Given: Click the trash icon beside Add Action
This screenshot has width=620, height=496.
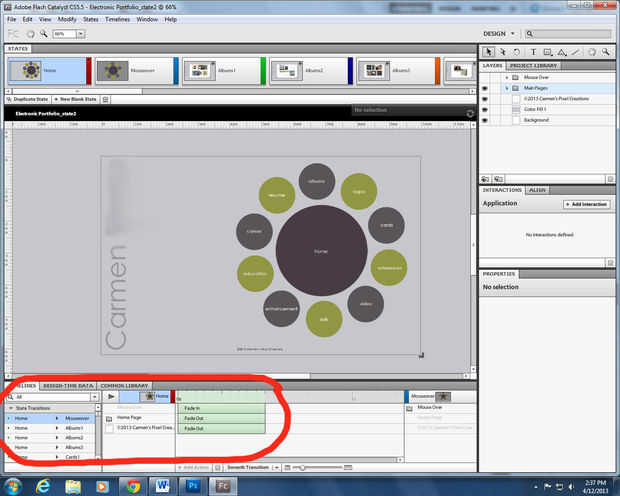Looking at the screenshot, I should point(217,468).
